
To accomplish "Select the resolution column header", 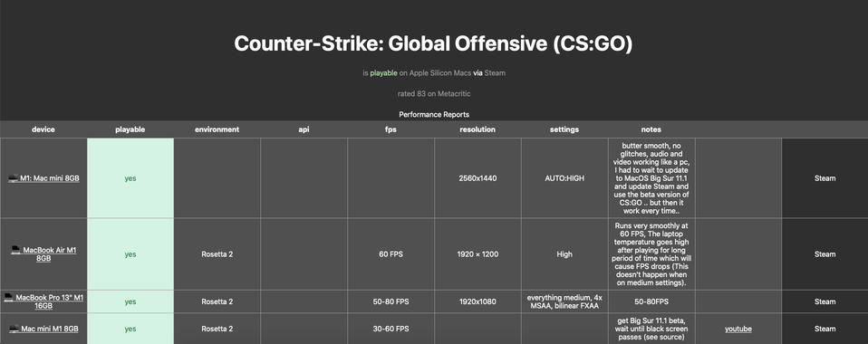I will [x=477, y=129].
